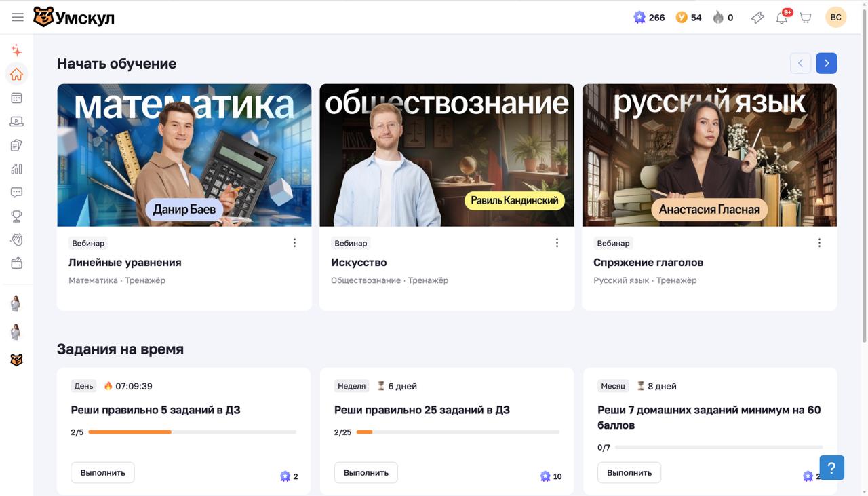This screenshot has height=496, width=868.
Task: Open three-dot menu for Спряжение глаголов
Action: point(819,243)
